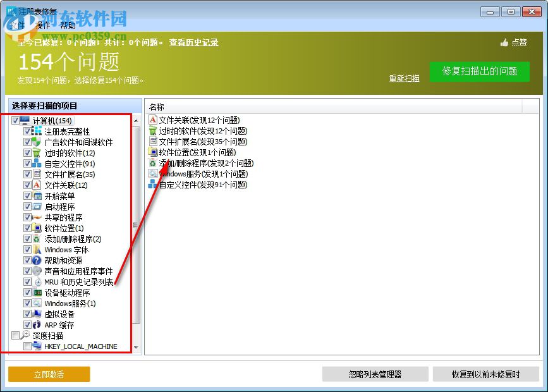Click the 添加/删除程序 recycle icon
Screen dimensions: 548x392
[x=153, y=163]
